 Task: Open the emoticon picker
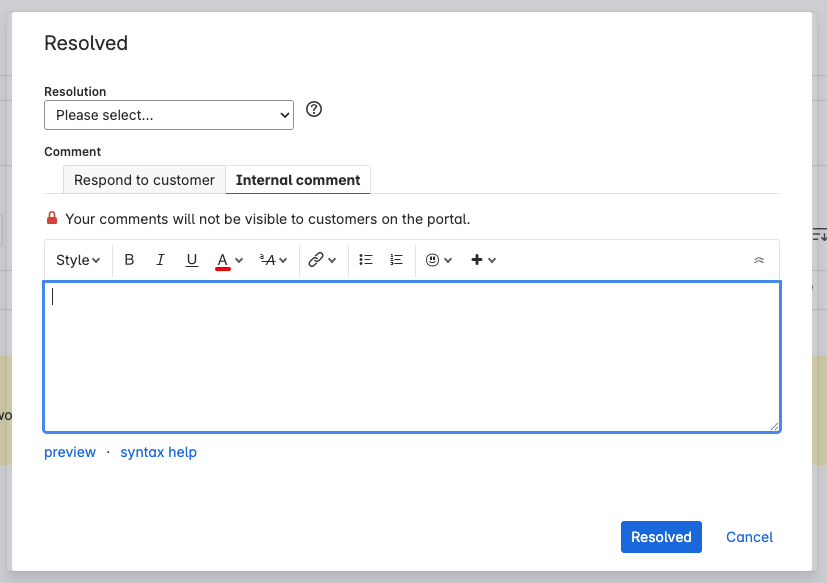(439, 260)
